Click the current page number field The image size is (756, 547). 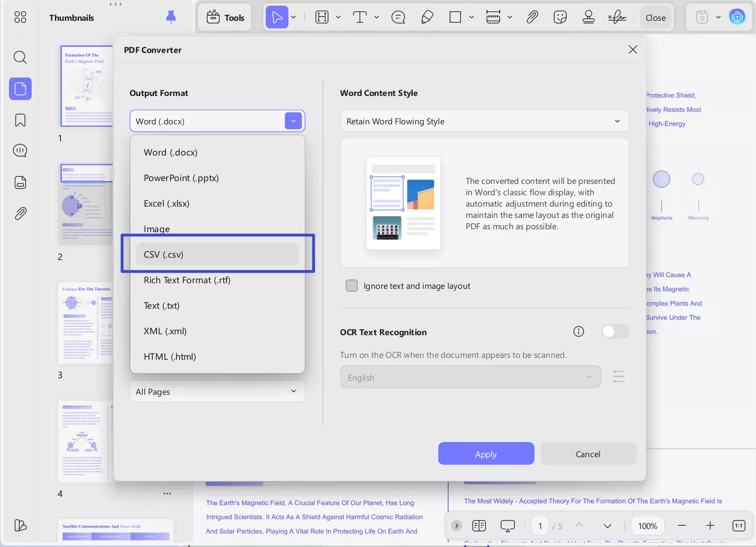click(x=540, y=526)
